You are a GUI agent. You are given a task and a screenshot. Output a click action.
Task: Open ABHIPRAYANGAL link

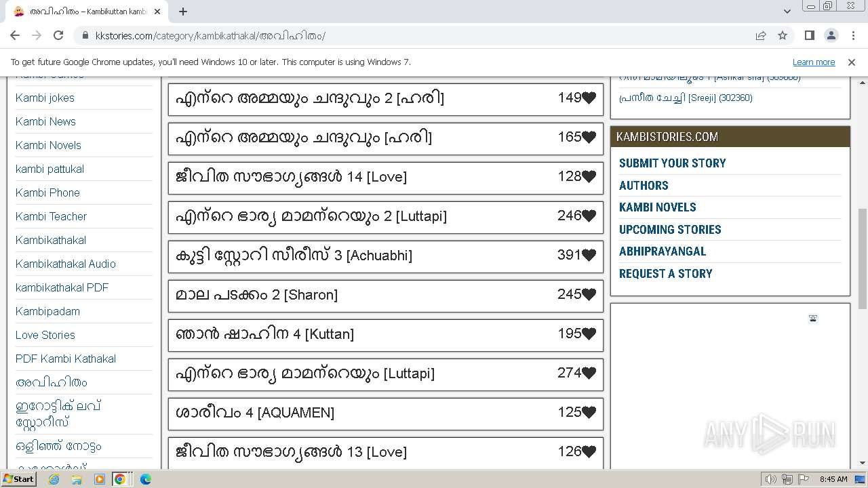tap(663, 251)
